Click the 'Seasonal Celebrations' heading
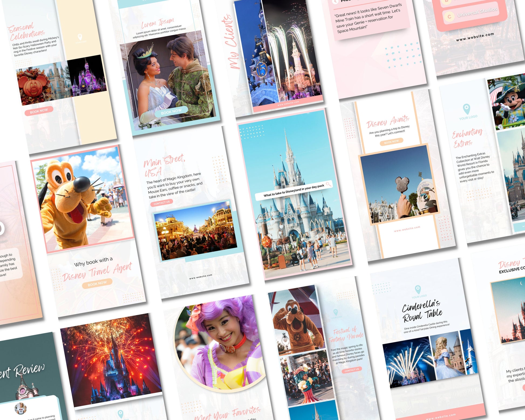 pos(26,32)
